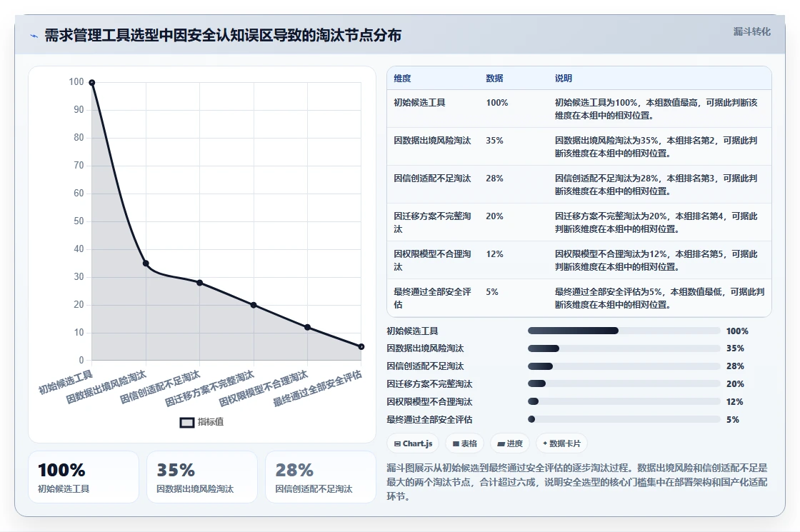
Task: Click the 因信创适配不足淘汰 progress bar
Action: (x=624, y=366)
